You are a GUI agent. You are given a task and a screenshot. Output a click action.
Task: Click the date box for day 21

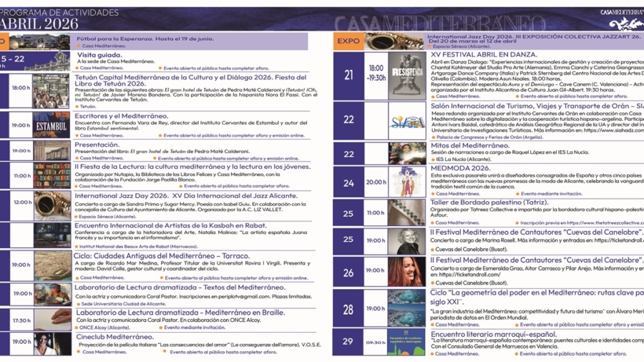coord(348,76)
